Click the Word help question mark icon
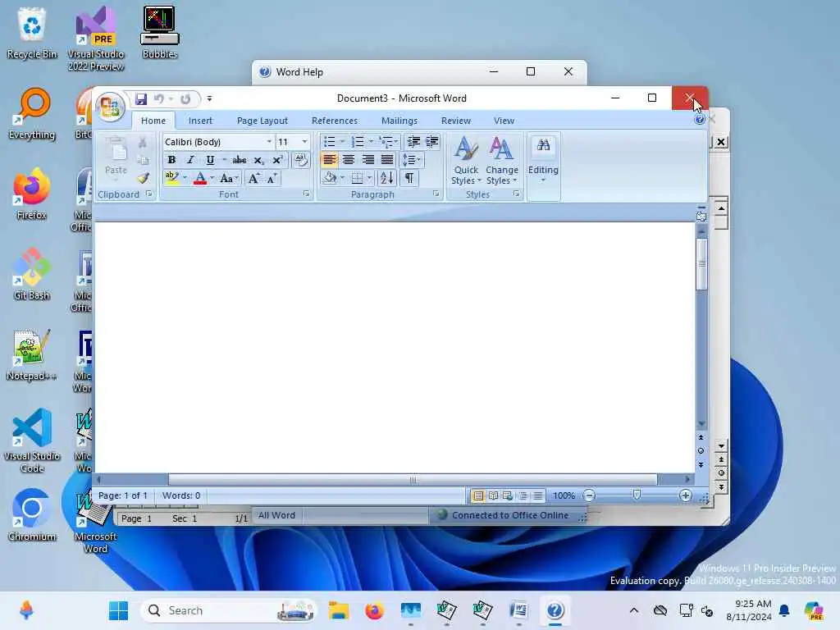 pyautogui.click(x=699, y=120)
